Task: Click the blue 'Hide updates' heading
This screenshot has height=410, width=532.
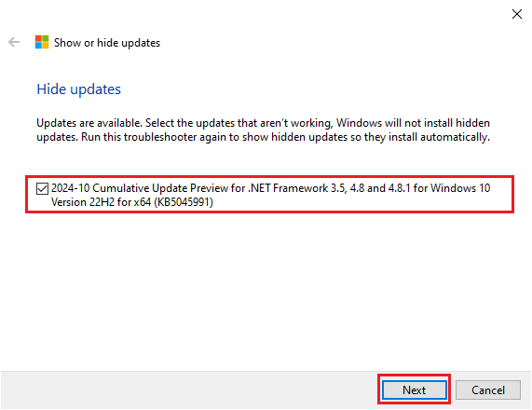Action: 78,89
